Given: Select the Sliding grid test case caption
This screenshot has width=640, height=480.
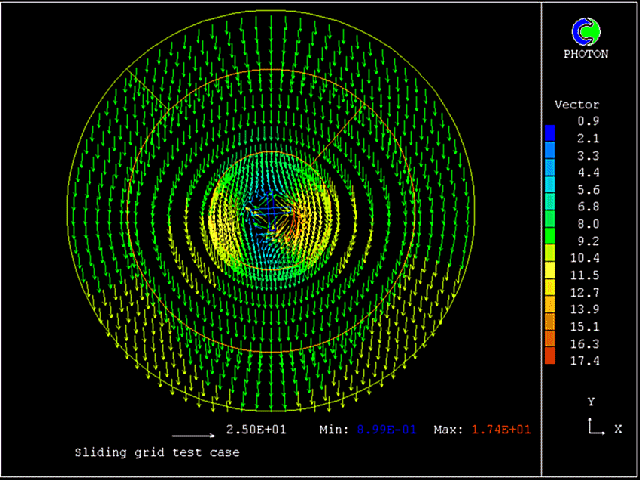Looking at the screenshot, I should 157,452.
